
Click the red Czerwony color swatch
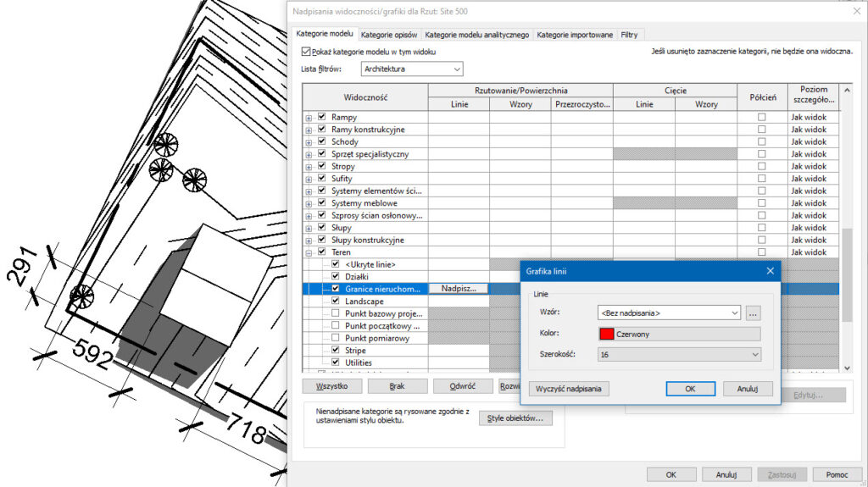[606, 334]
